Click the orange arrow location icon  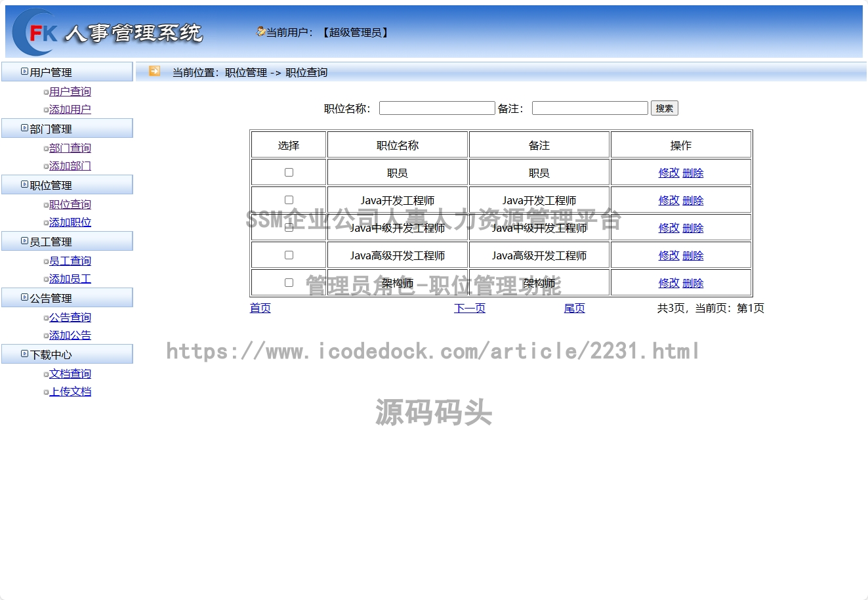[154, 71]
